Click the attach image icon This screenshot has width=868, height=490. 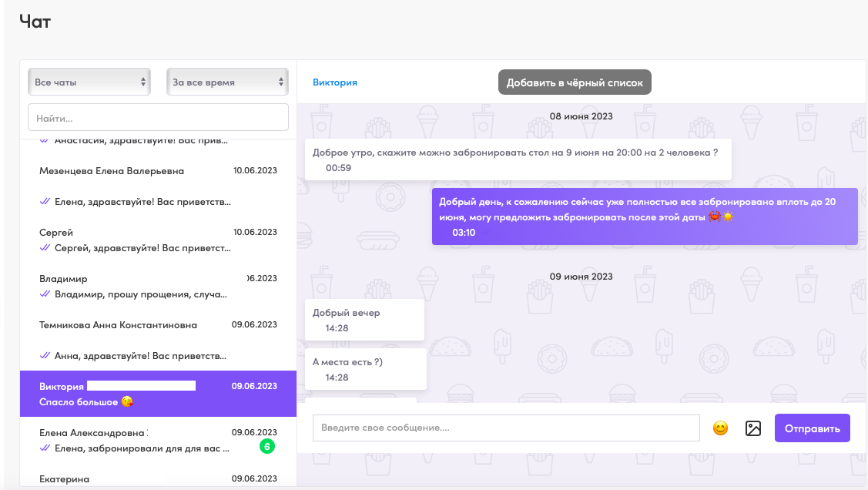tap(753, 428)
